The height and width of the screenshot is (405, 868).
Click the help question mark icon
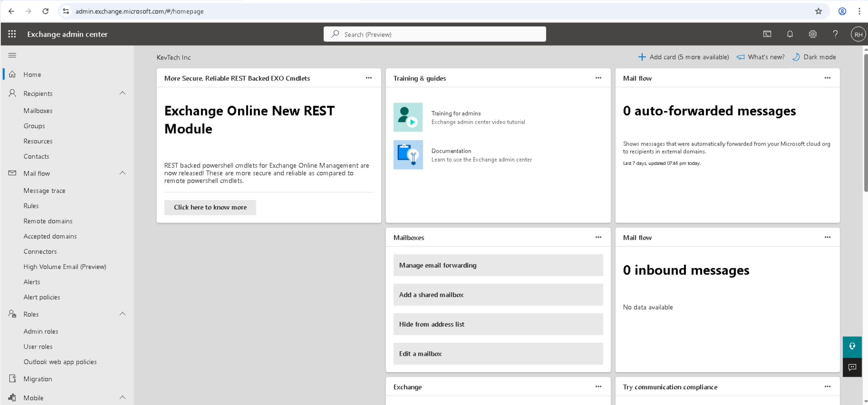835,34
